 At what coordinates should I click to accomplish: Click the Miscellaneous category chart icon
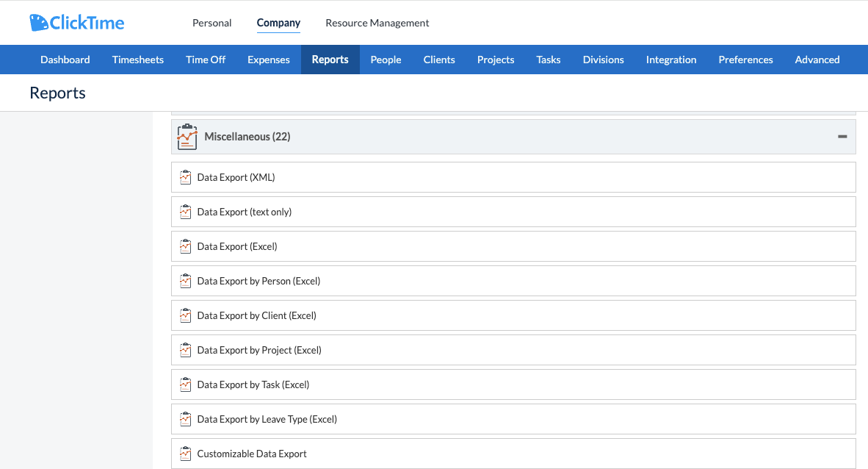coord(187,137)
